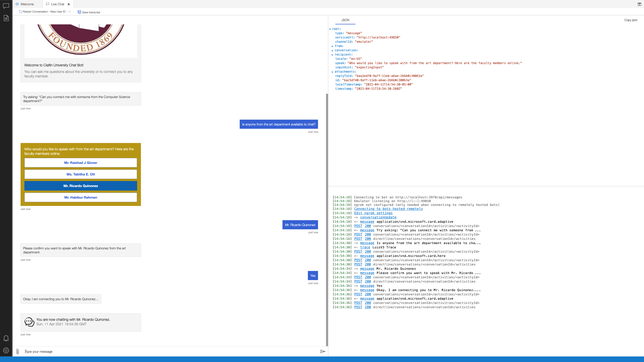This screenshot has width=644, height=362.
Task: Switch to the Welcome tab
Action: 27,4
